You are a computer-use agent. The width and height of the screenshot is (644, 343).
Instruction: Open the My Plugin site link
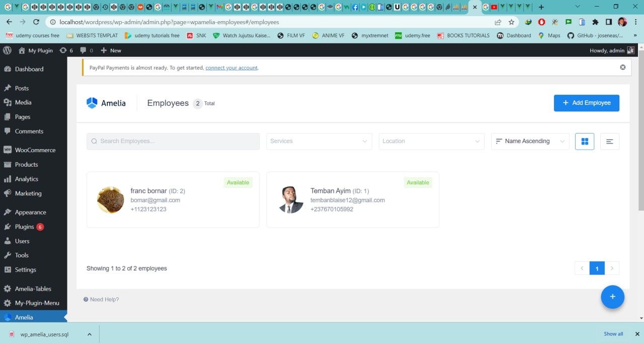click(x=35, y=50)
